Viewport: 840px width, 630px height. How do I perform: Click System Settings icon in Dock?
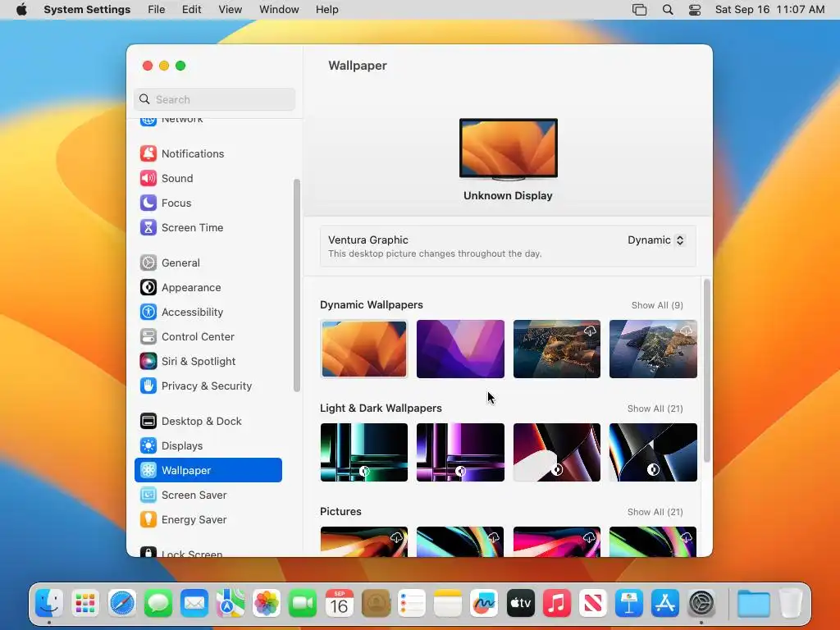701,603
